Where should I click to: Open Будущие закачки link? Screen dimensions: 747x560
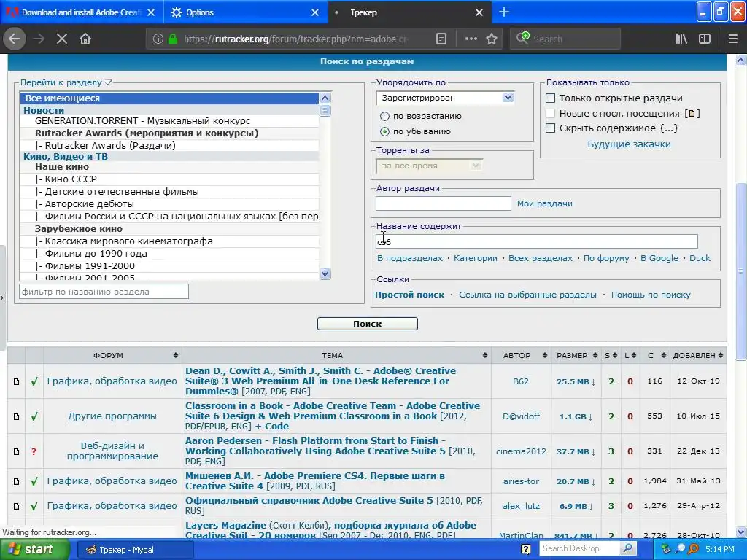click(629, 144)
